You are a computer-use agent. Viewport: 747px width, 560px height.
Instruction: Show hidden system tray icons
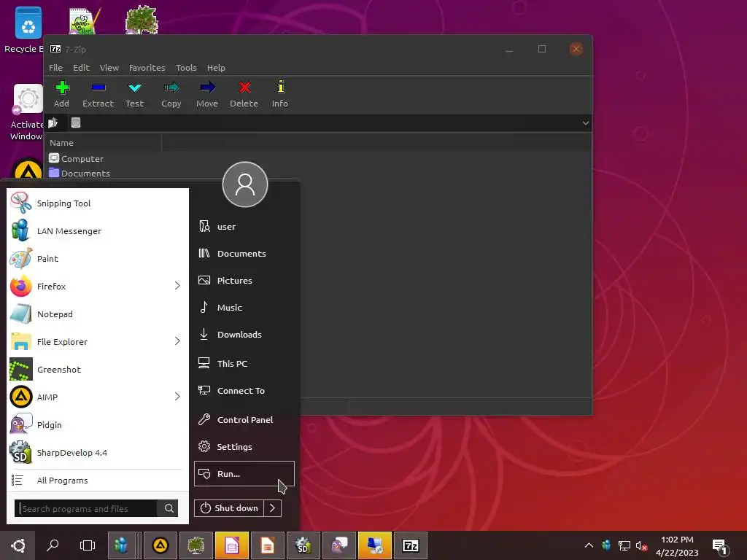(x=589, y=545)
